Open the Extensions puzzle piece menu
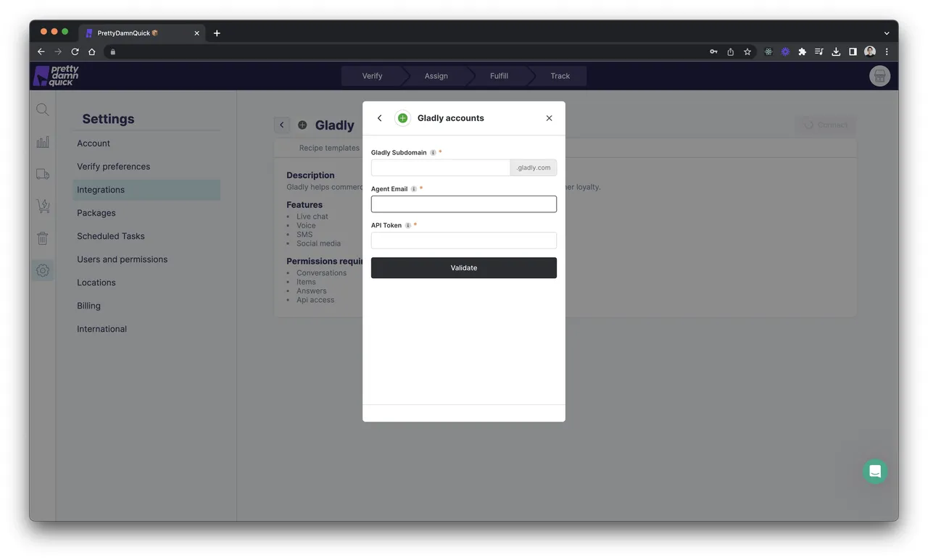928x560 pixels. point(802,51)
